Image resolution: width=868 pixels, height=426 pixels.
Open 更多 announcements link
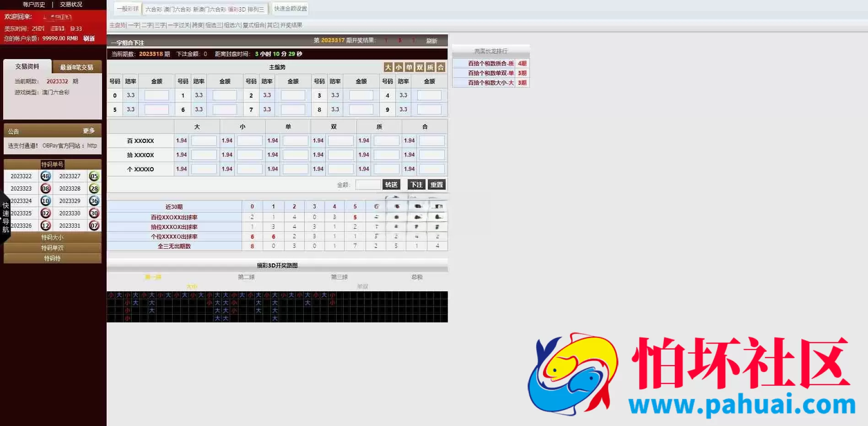click(x=89, y=131)
